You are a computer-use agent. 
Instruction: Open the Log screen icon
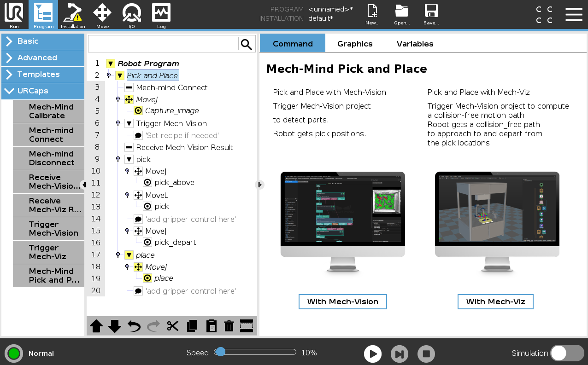tap(161, 15)
